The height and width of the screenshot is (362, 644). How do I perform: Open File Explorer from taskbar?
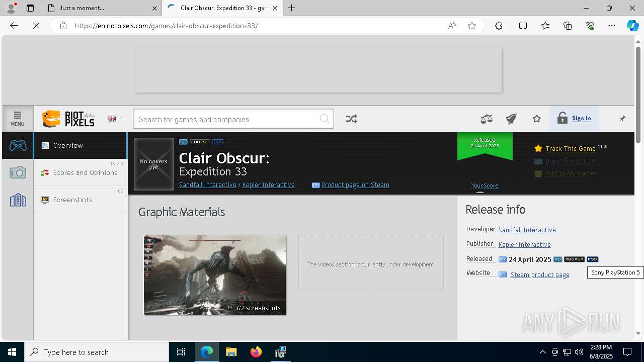tap(231, 352)
